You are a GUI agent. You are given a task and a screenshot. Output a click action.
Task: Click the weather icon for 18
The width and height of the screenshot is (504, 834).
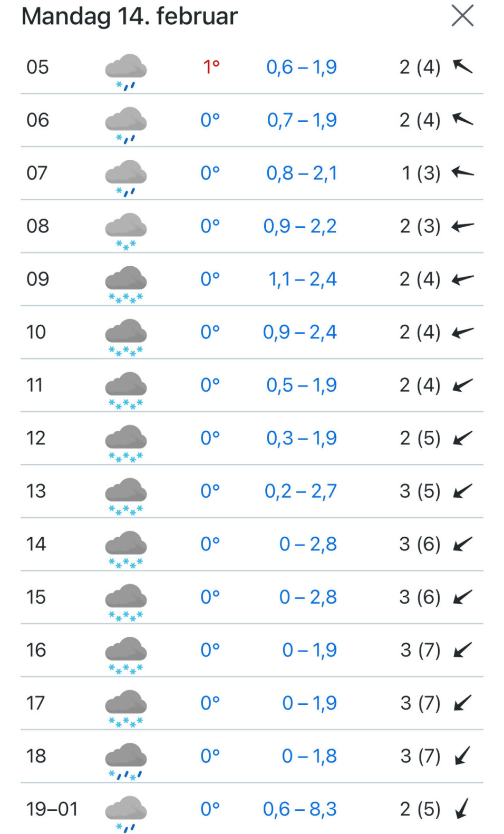click(125, 760)
